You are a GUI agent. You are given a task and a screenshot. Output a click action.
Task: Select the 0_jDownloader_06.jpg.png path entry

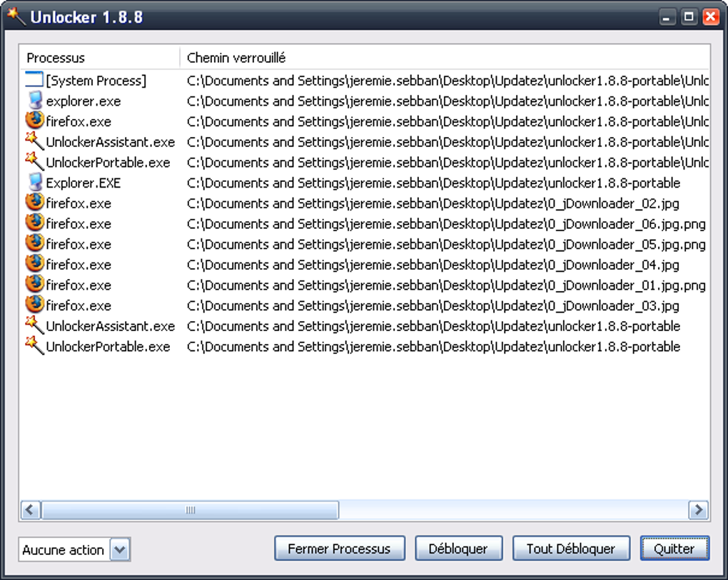[446, 223]
